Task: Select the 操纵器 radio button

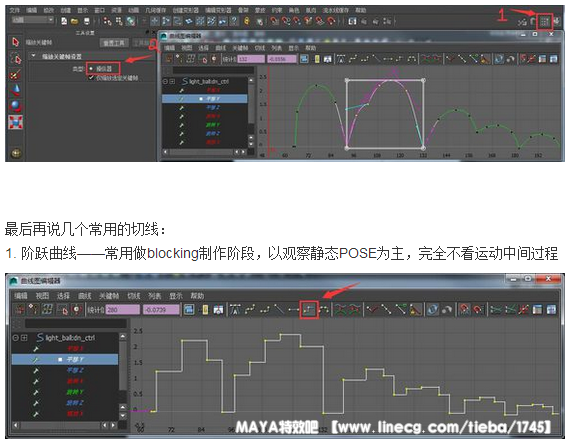Action: coord(91,69)
